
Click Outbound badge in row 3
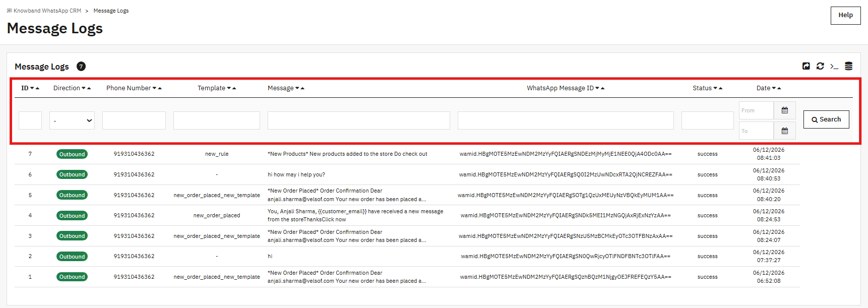tap(72, 236)
